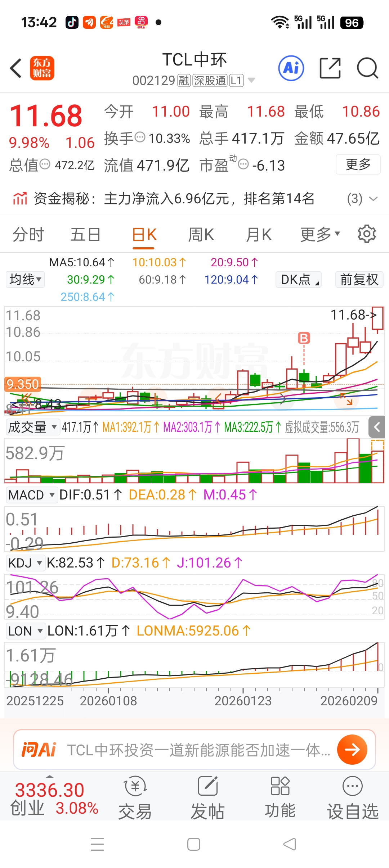Tap the 9.350 price tag on chart
Viewport: 389px width, 868px height.
pyautogui.click(x=22, y=384)
